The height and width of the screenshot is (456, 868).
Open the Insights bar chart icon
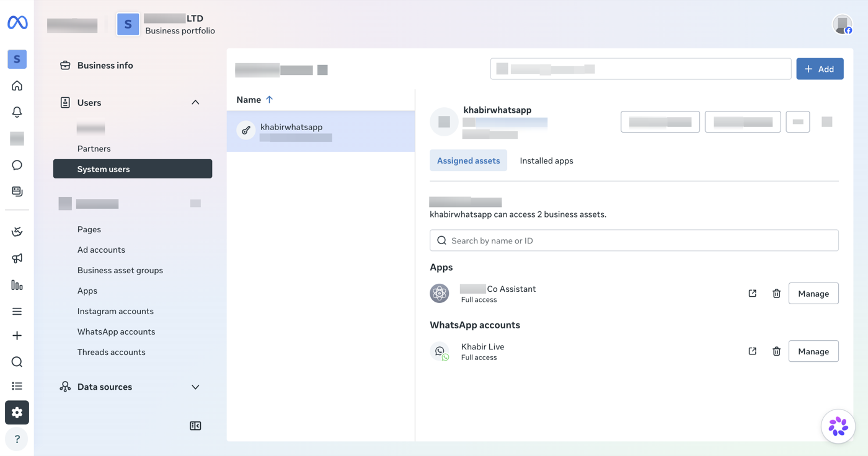(x=17, y=285)
